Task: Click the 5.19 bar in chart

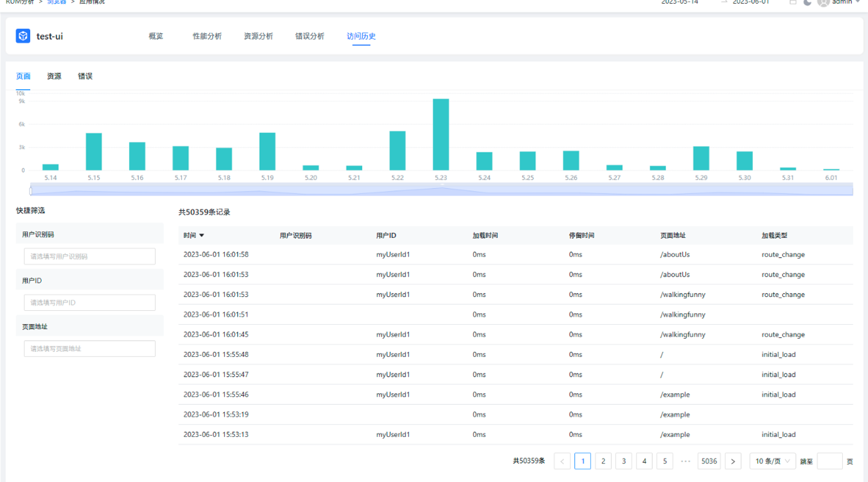Action: (x=268, y=152)
